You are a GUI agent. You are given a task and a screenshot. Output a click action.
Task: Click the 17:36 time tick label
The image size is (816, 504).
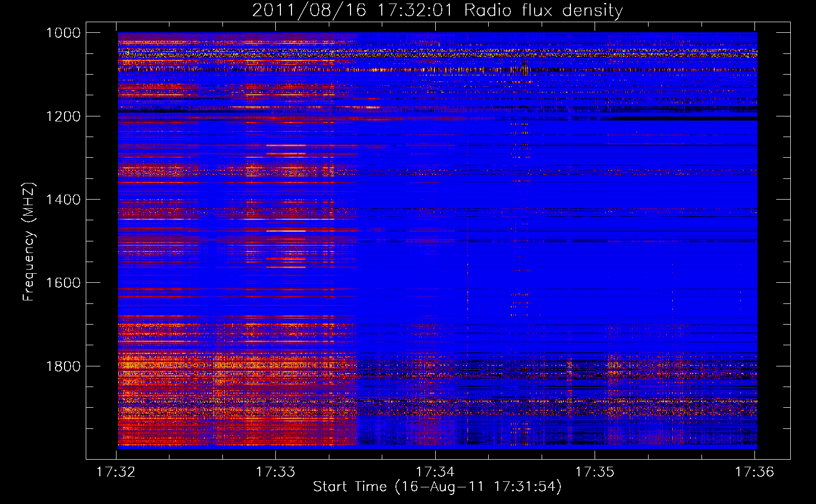coord(754,472)
